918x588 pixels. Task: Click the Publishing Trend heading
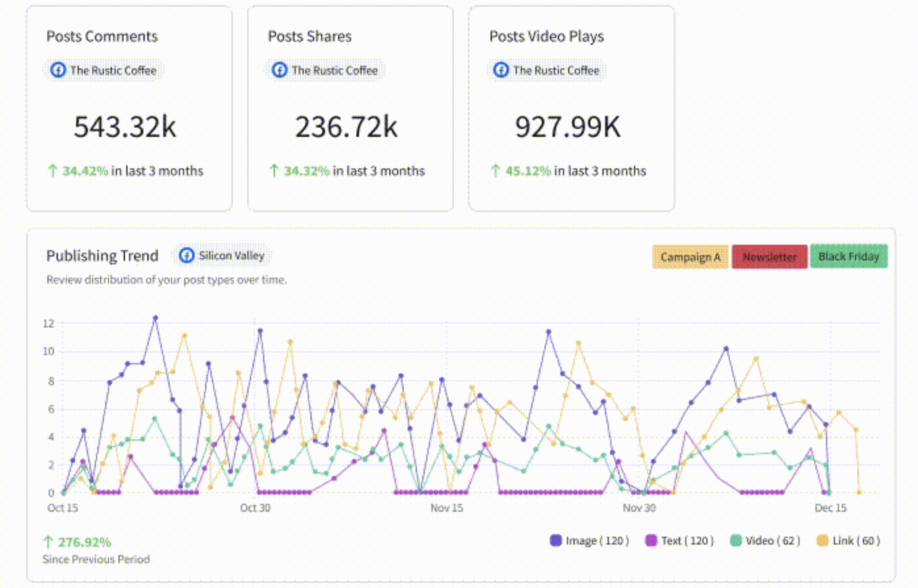[103, 256]
